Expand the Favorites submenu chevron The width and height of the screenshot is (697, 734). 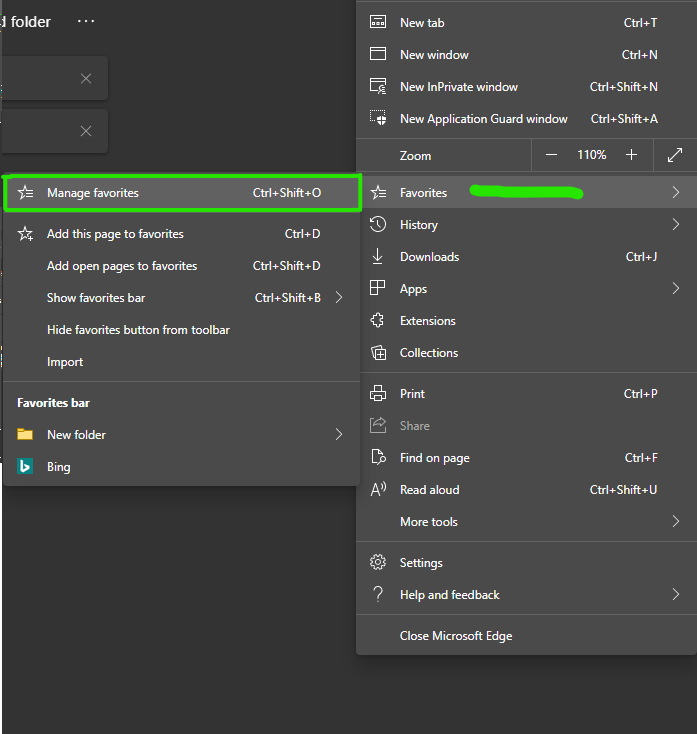point(675,192)
